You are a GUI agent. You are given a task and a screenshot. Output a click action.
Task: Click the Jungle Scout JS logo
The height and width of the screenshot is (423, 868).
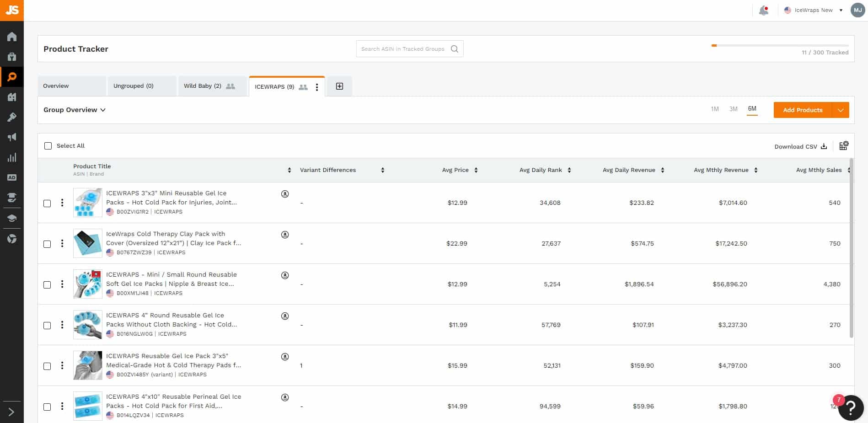point(12,10)
